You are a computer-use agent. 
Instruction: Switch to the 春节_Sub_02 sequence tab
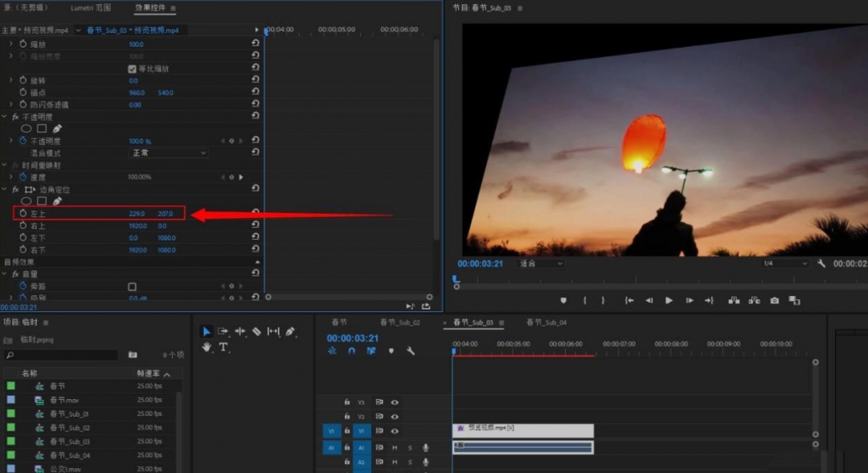tap(399, 323)
